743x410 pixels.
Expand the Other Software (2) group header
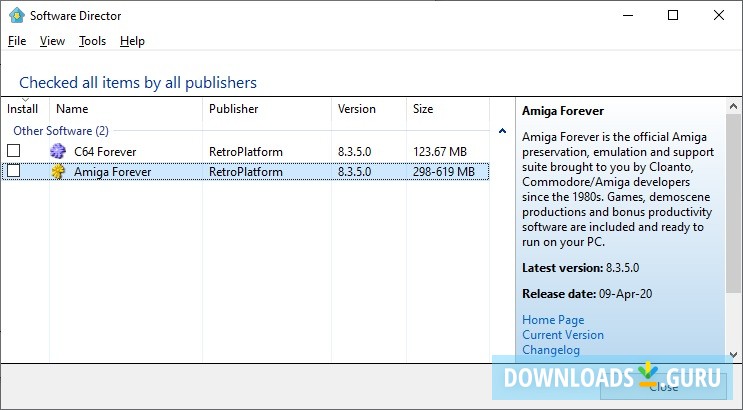pos(60,131)
